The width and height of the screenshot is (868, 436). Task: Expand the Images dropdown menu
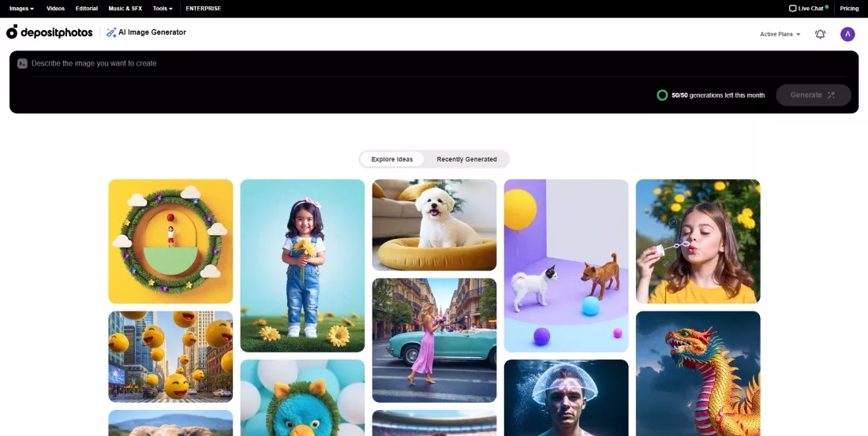tap(21, 9)
